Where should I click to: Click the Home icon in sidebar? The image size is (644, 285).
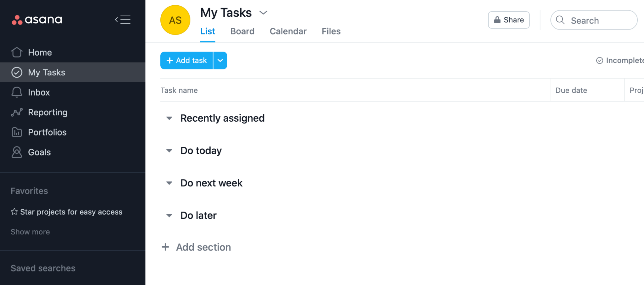(x=17, y=52)
